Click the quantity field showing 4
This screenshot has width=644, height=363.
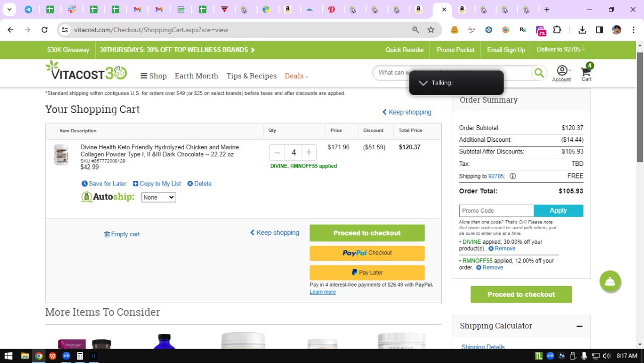[293, 152]
